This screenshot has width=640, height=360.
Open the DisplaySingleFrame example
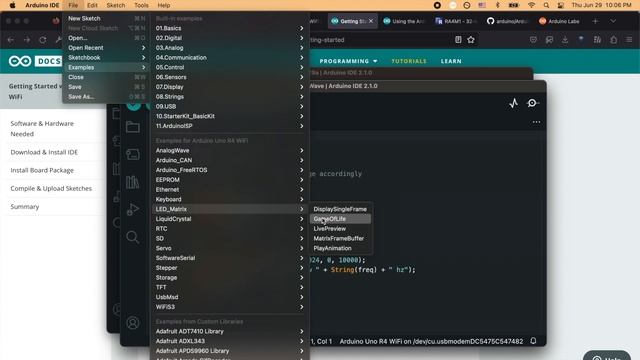[340, 209]
